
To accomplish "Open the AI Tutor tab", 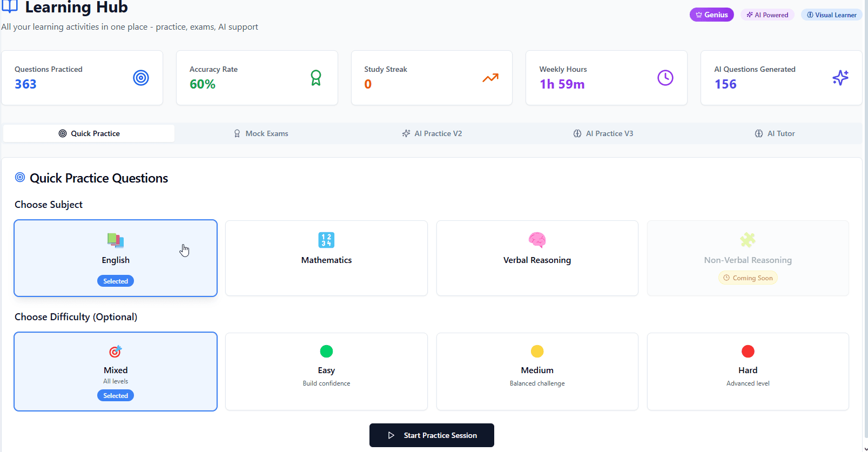I will 775,133.
